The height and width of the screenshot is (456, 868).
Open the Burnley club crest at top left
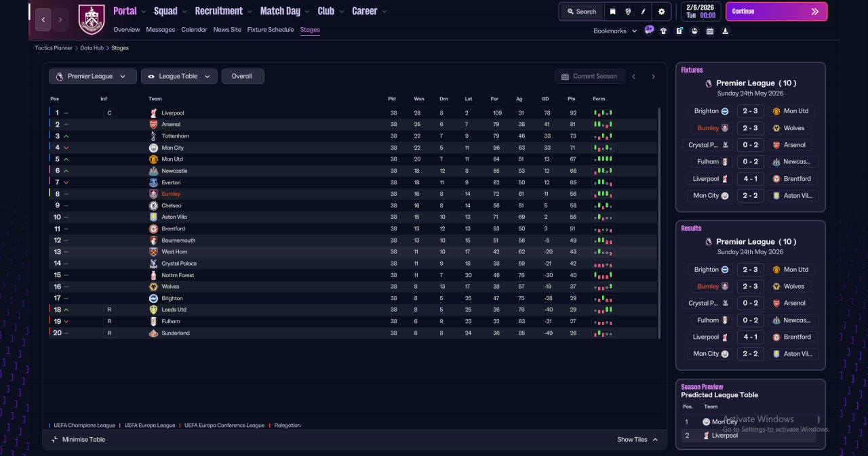(x=92, y=20)
